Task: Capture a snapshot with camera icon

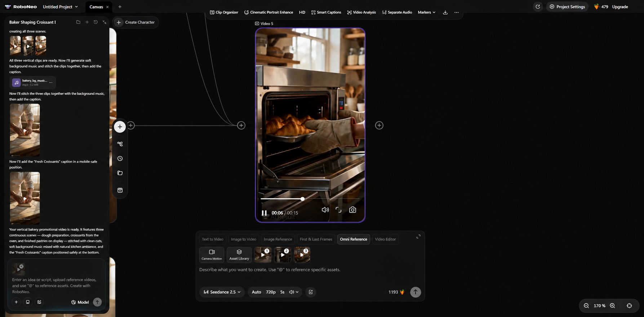Action: click(352, 210)
